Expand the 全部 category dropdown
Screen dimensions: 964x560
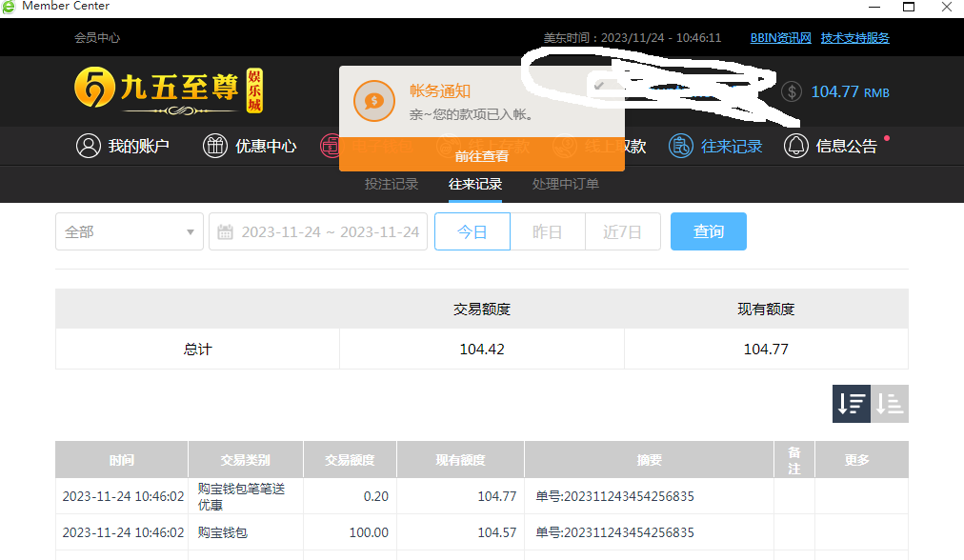[x=129, y=231]
